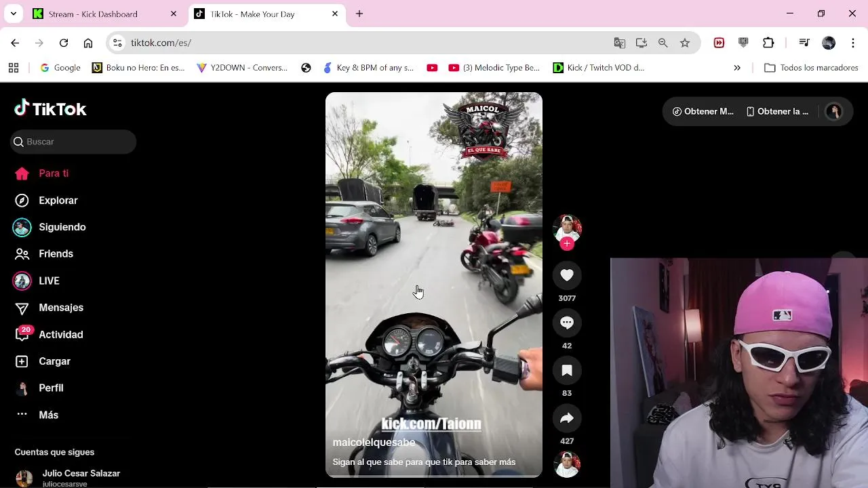Click the Obtener la... app button
Screen dimensions: 868x488
[777, 112]
